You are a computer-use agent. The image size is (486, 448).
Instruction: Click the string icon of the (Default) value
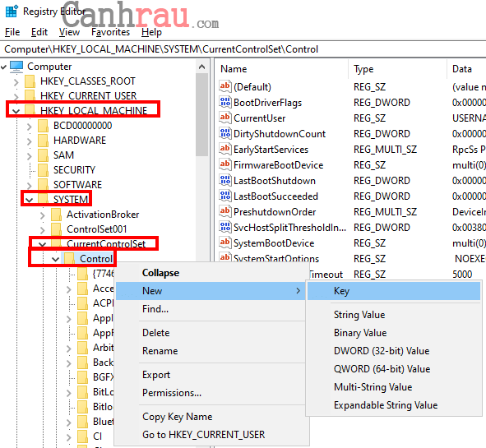(225, 86)
